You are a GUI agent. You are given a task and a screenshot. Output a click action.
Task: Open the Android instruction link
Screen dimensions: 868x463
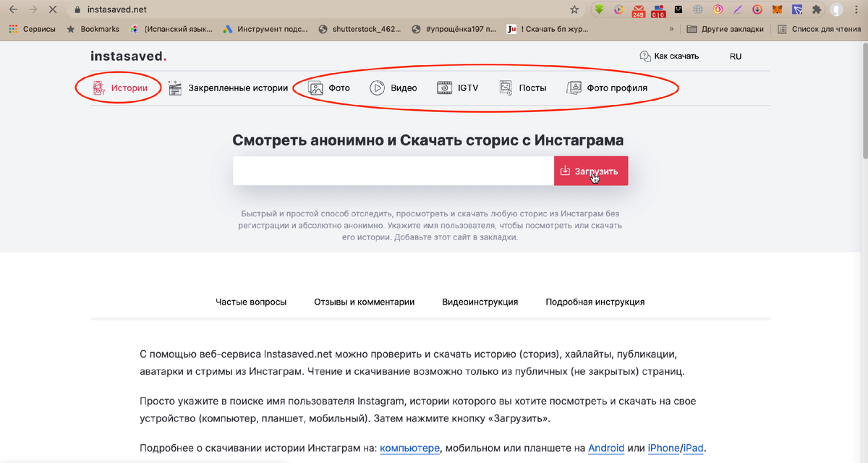click(x=606, y=448)
